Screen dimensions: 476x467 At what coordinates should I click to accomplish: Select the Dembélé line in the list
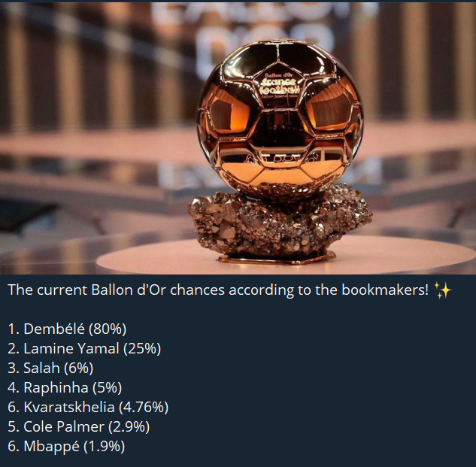[x=66, y=329]
